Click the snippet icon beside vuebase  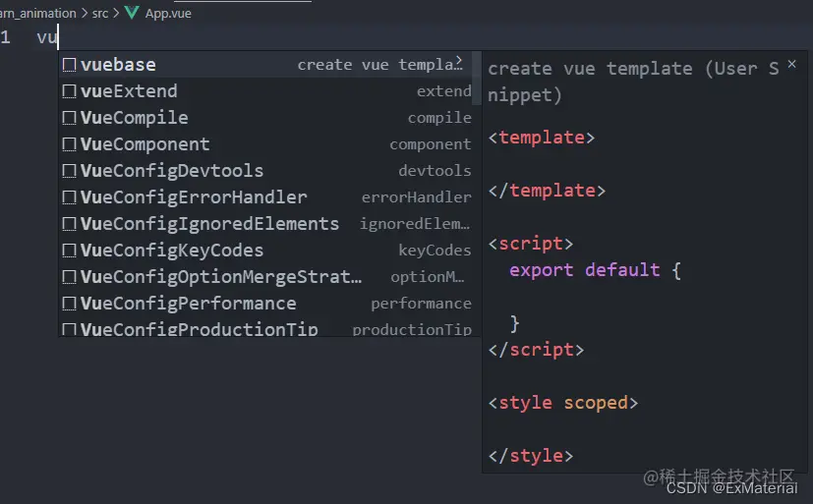tap(69, 65)
